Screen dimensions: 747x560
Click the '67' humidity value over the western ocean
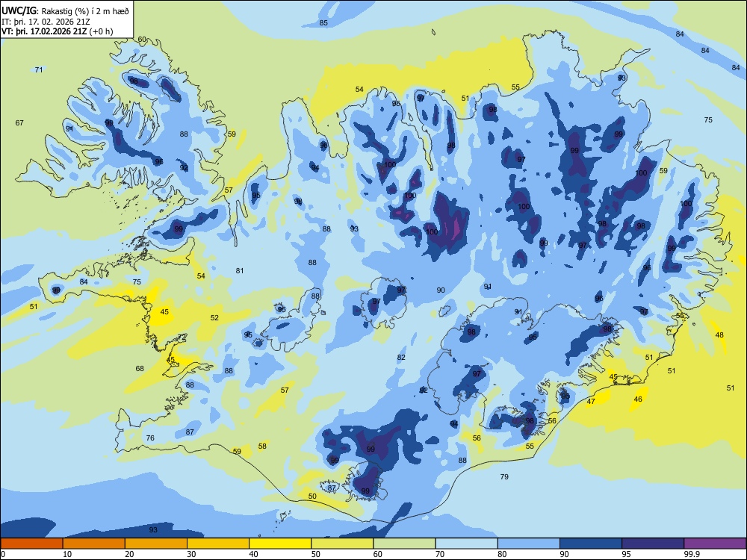(x=19, y=123)
